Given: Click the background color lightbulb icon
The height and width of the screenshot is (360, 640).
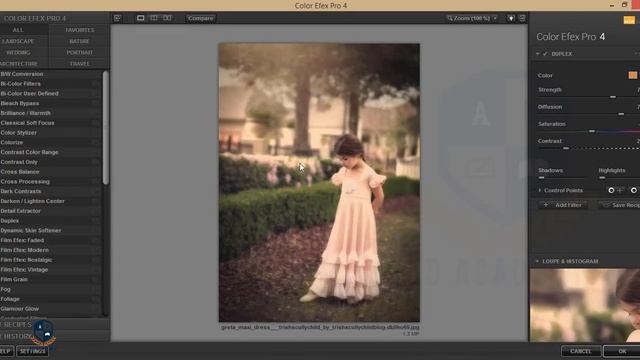Looking at the screenshot, I should pos(511,18).
